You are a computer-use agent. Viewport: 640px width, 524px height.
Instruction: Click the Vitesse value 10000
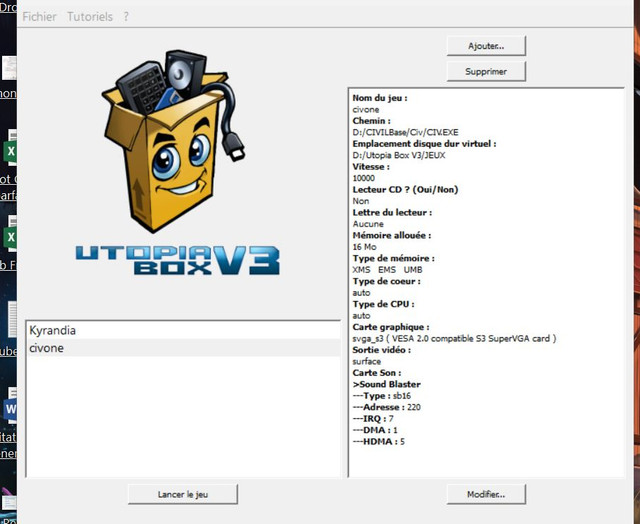(x=363, y=178)
